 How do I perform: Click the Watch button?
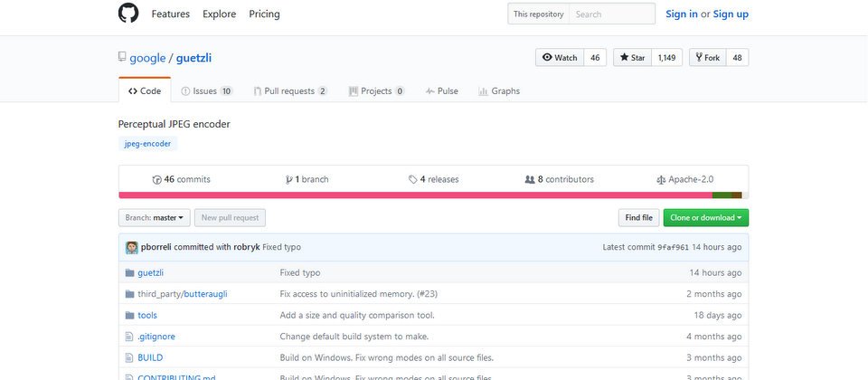click(560, 58)
